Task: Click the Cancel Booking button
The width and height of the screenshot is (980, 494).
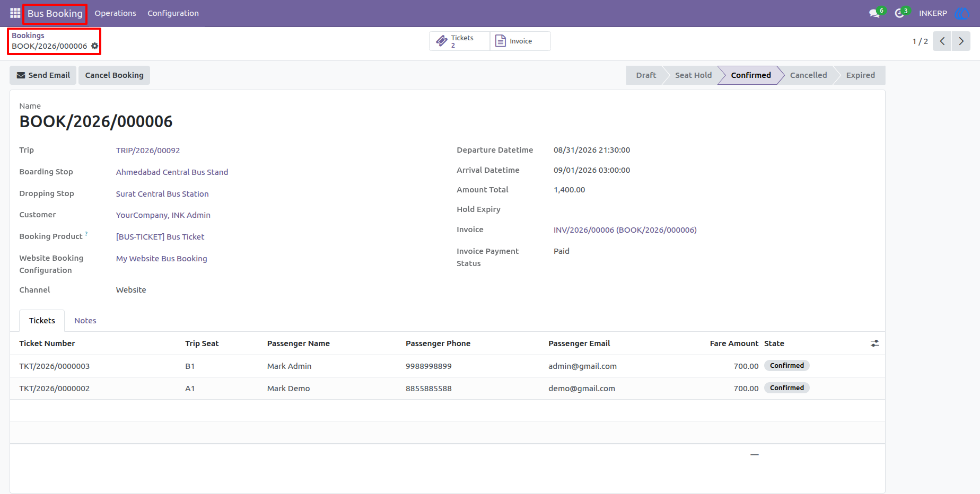Action: point(114,75)
